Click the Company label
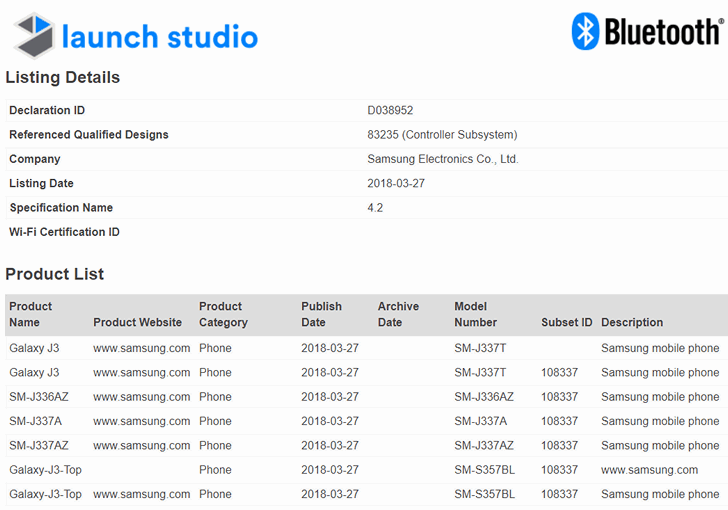This screenshot has width=728, height=510. [x=35, y=159]
